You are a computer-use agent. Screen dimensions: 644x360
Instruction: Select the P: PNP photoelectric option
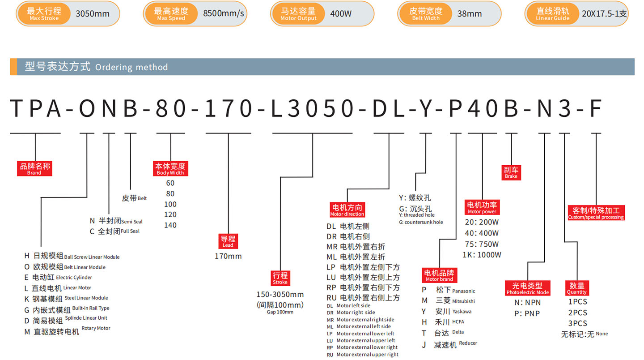coord(527,313)
